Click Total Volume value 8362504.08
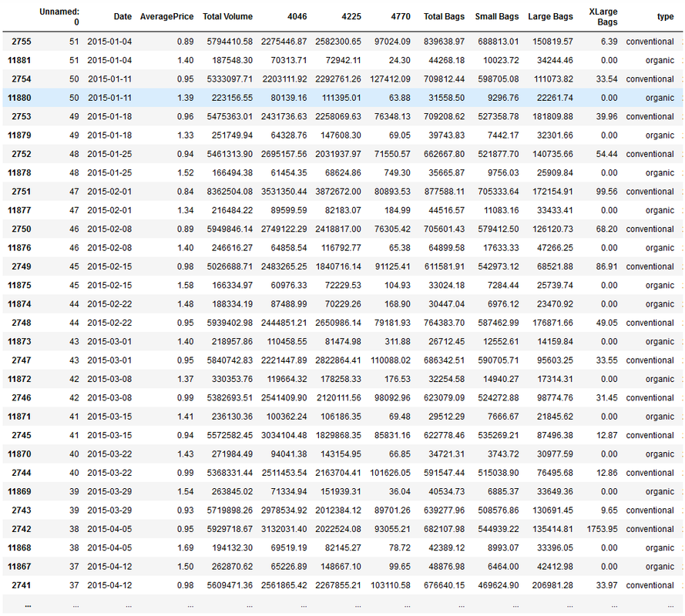This screenshot has height=616, width=685. (230, 192)
